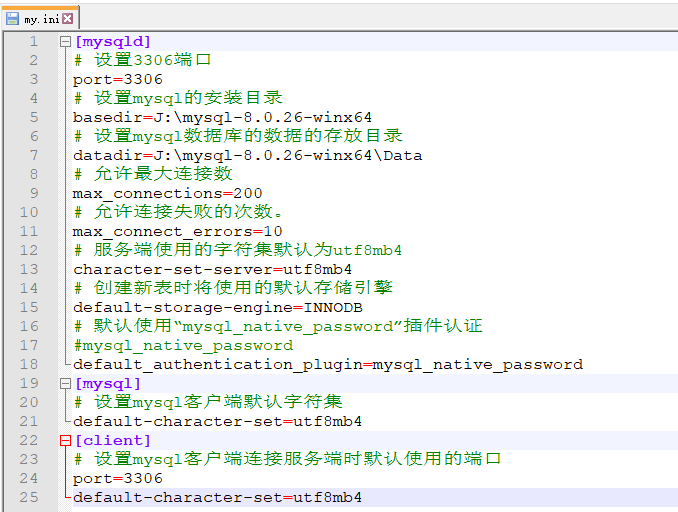Click the comment '# 创建新表时将使用的默认存储引擎'
This screenshot has height=512, width=678.
tap(233, 288)
